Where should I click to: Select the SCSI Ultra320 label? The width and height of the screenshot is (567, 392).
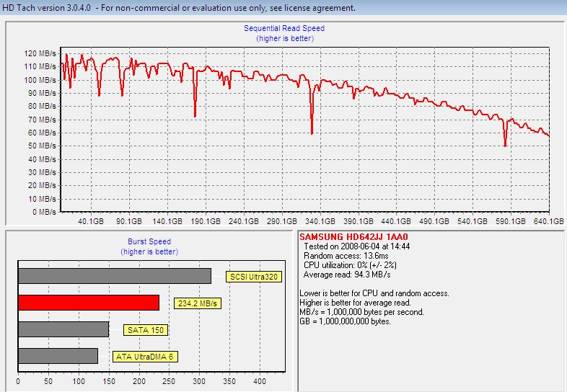pyautogui.click(x=253, y=276)
